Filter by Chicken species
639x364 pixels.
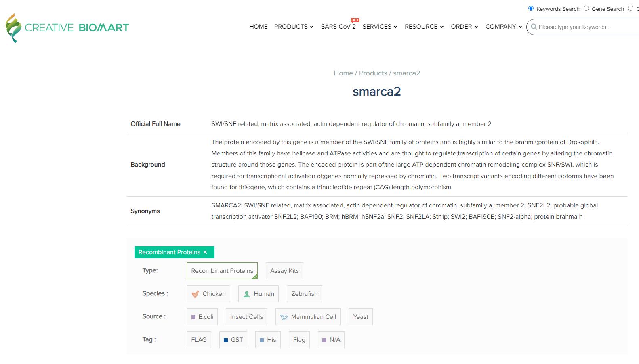point(208,294)
